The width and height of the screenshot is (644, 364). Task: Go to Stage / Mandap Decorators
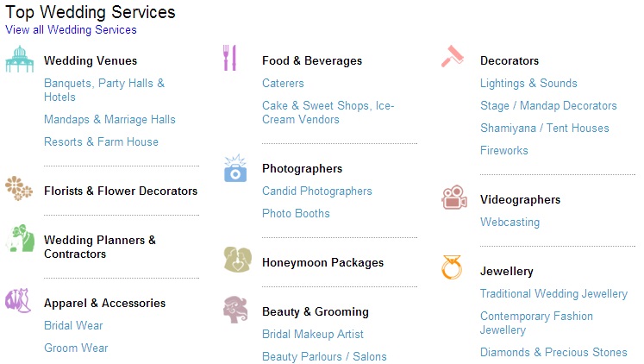click(548, 105)
